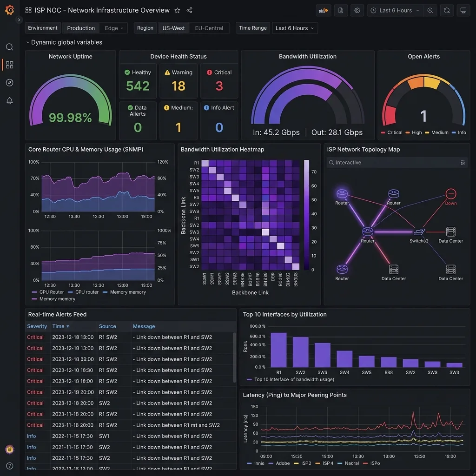Click the ISP NOC dashboard title link

pos(102,10)
